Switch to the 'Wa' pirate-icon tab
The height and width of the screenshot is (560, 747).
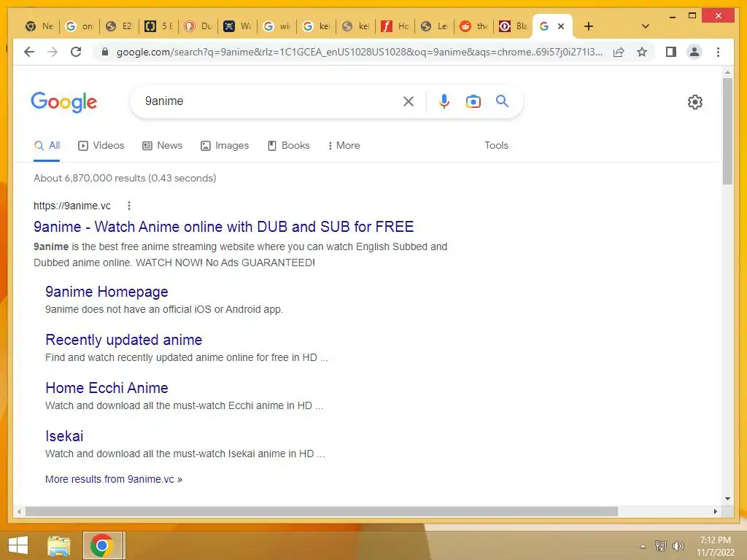(x=237, y=26)
